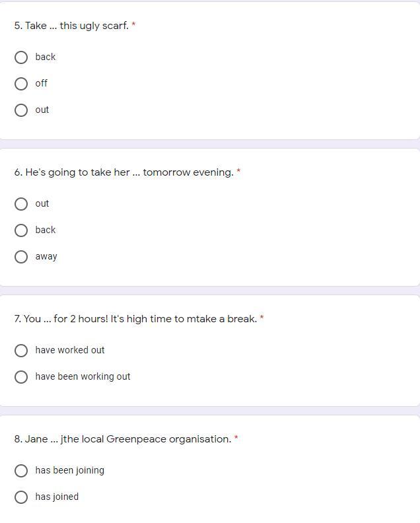The width and height of the screenshot is (420, 523).
Task: Click the 'off' option label text
Action: (x=42, y=83)
